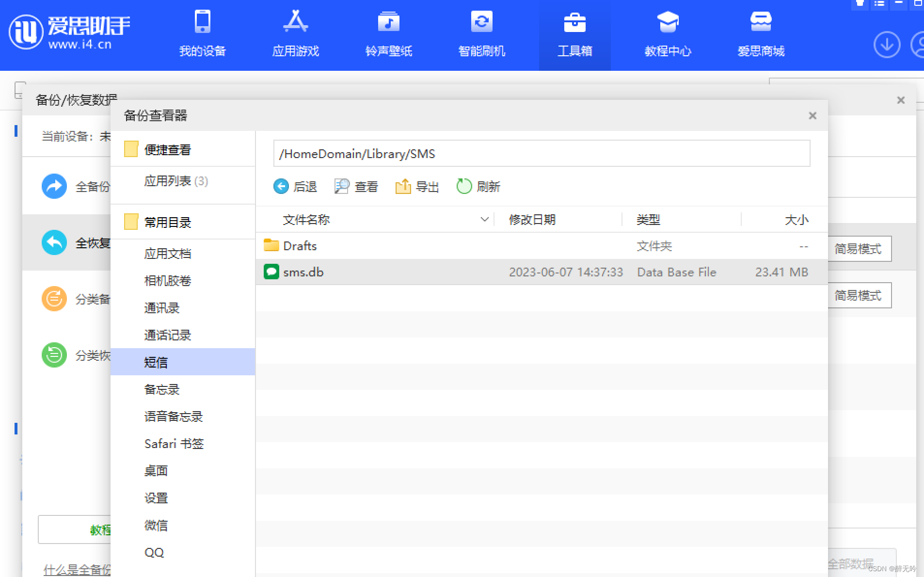Open the download manager arrow icon

pos(887,45)
